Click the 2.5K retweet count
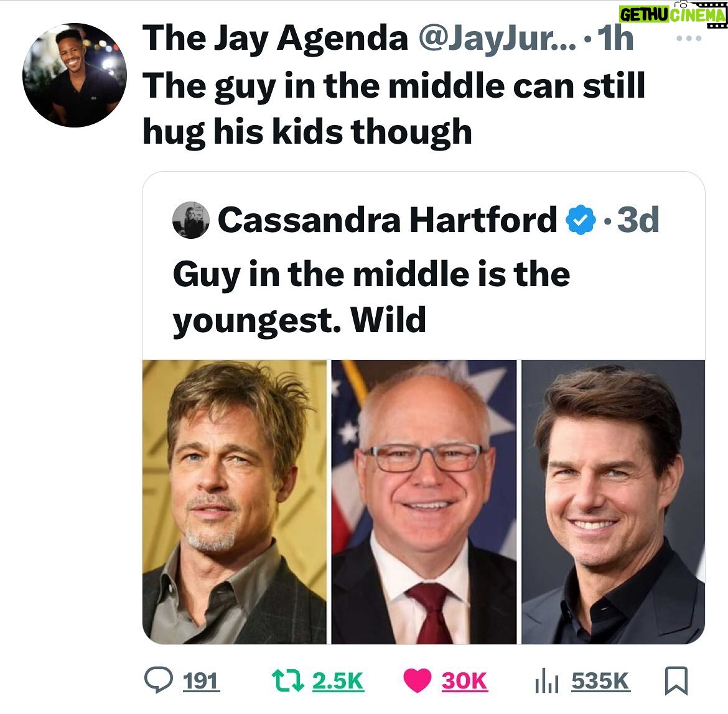The height and width of the screenshot is (714, 728). [x=338, y=681]
